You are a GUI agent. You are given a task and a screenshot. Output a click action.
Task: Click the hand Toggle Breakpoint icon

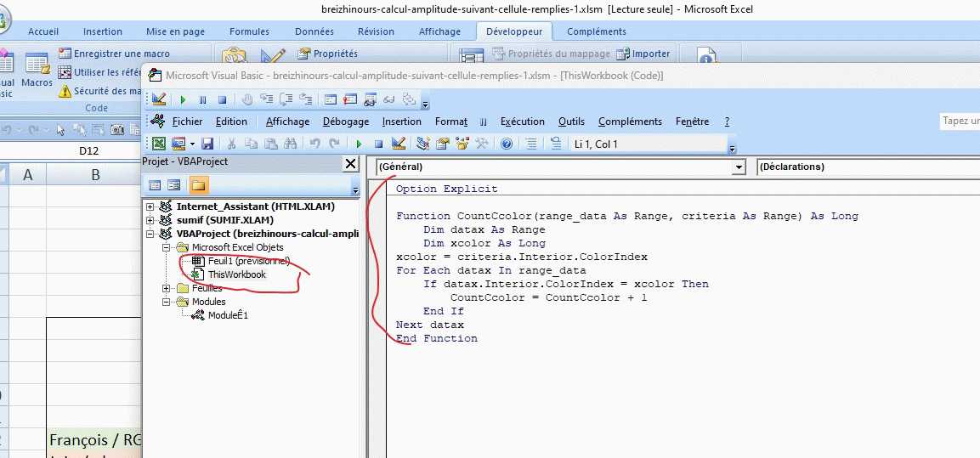(247, 99)
